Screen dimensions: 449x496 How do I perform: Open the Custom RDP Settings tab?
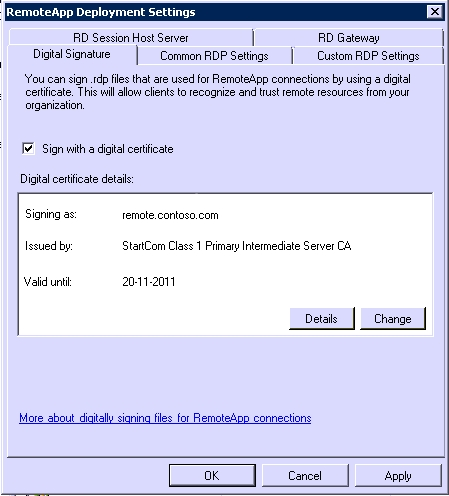[368, 56]
